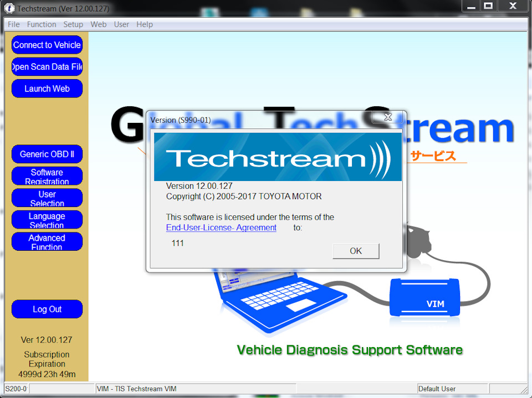The image size is (532, 398).
Task: Open the Function menu
Action: pos(42,24)
